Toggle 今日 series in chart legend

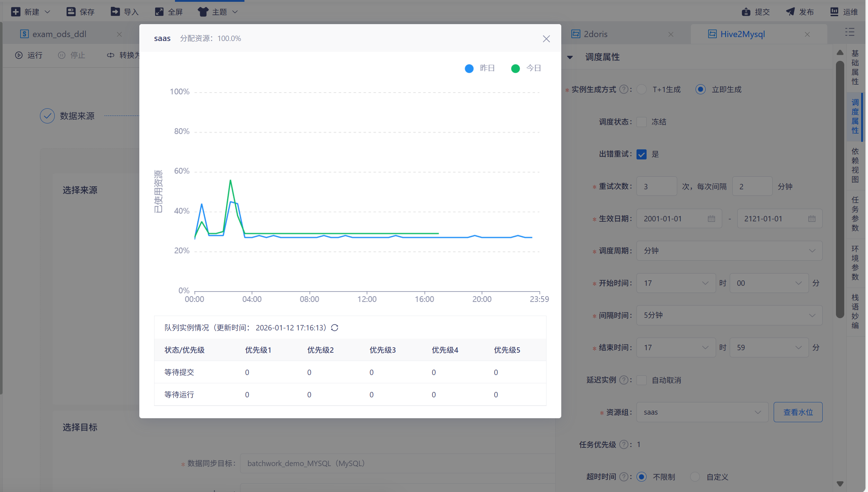[526, 68]
